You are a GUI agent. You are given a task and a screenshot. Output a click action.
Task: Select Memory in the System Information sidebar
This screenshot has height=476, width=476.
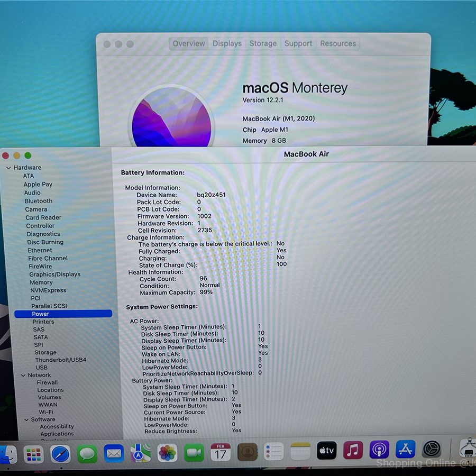pyautogui.click(x=41, y=282)
